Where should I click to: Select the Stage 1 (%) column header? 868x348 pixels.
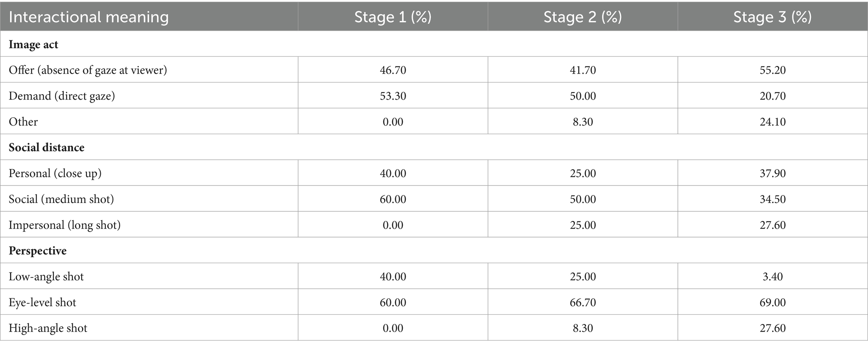(x=393, y=17)
